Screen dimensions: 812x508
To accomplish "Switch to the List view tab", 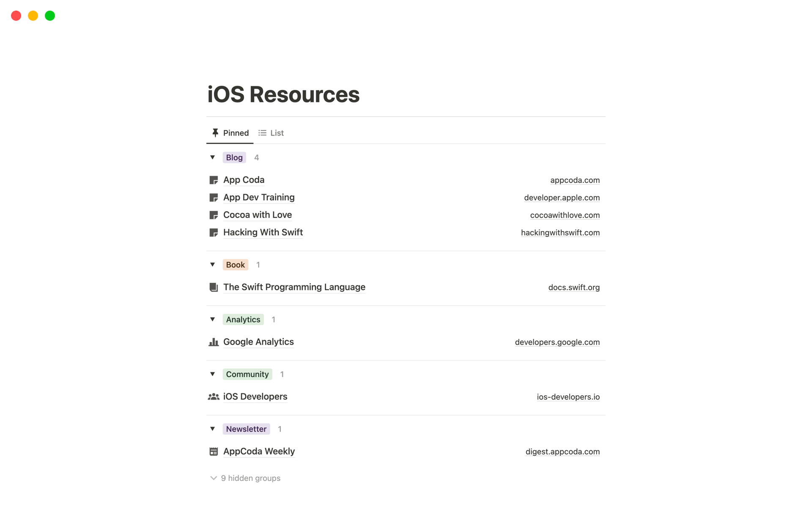I will (271, 133).
